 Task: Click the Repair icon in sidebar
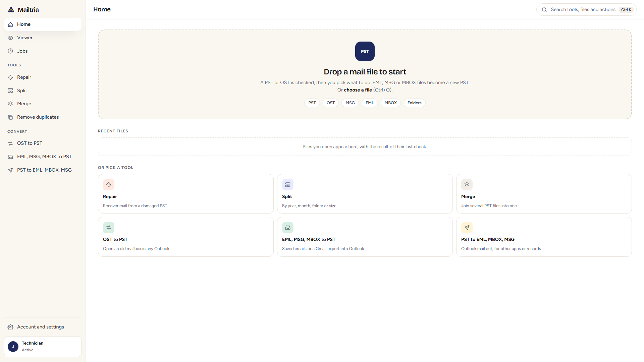coord(10,77)
